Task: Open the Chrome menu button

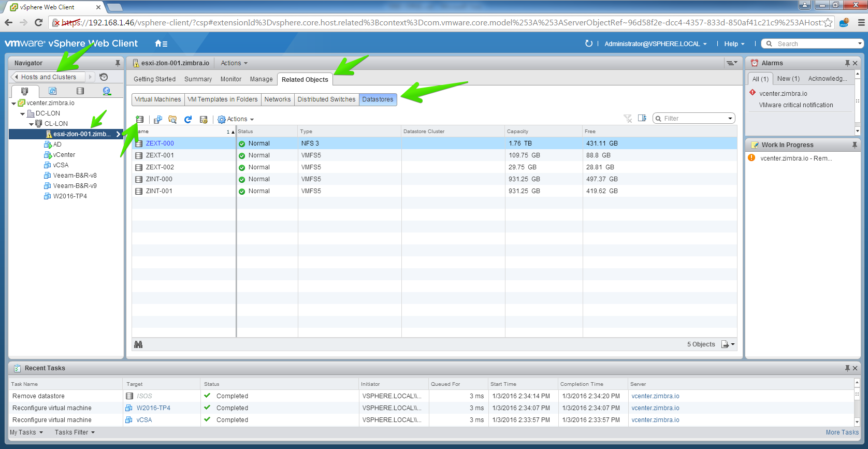Action: tap(861, 22)
